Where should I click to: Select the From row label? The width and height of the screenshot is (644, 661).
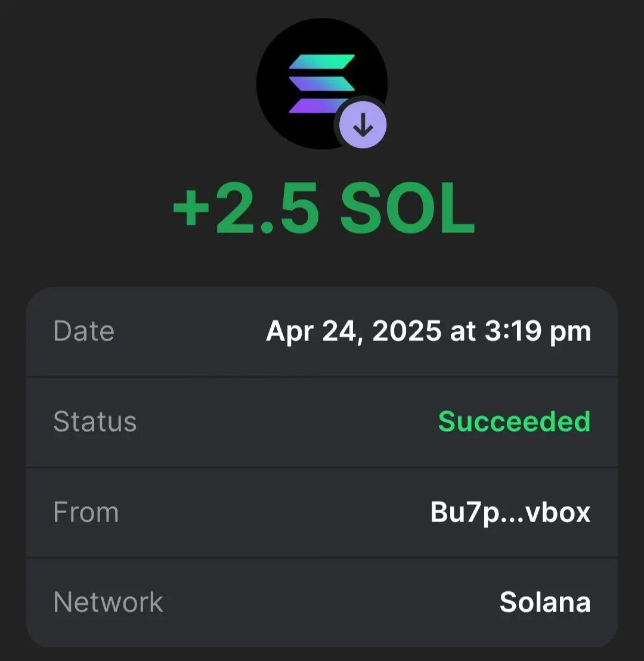click(x=86, y=512)
